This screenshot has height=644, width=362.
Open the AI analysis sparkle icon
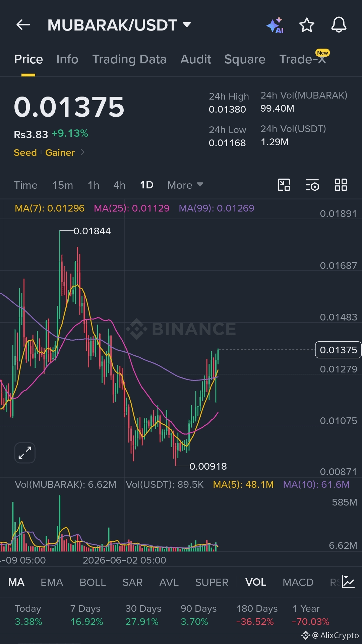(275, 25)
